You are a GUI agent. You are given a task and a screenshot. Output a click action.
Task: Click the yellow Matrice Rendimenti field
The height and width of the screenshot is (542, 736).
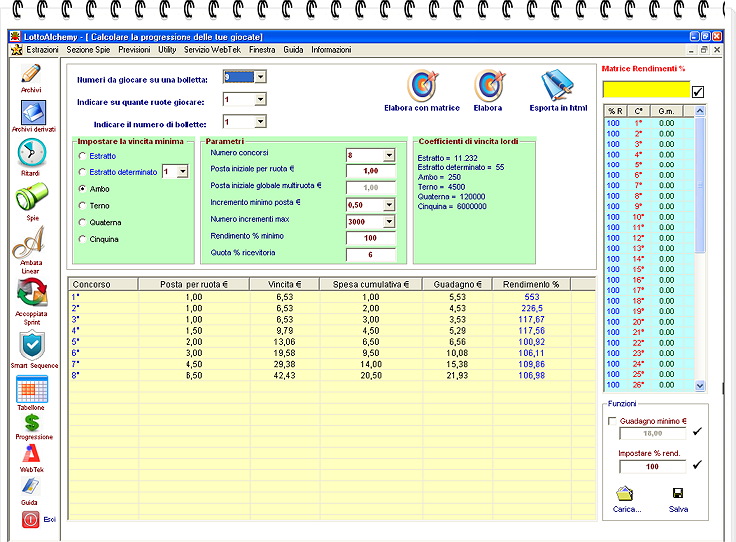(646, 89)
